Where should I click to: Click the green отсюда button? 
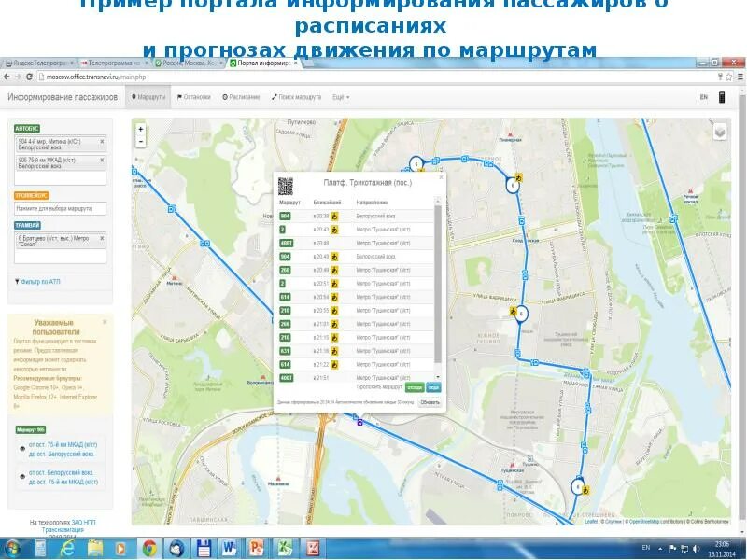(x=415, y=387)
